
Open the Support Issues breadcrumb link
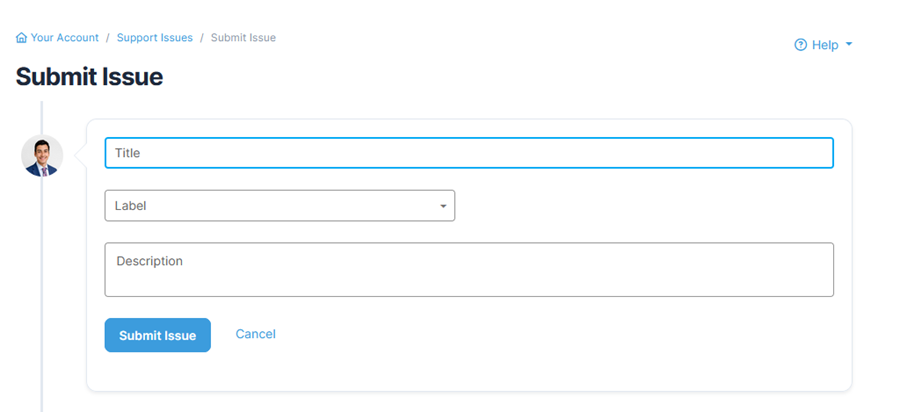(x=155, y=38)
